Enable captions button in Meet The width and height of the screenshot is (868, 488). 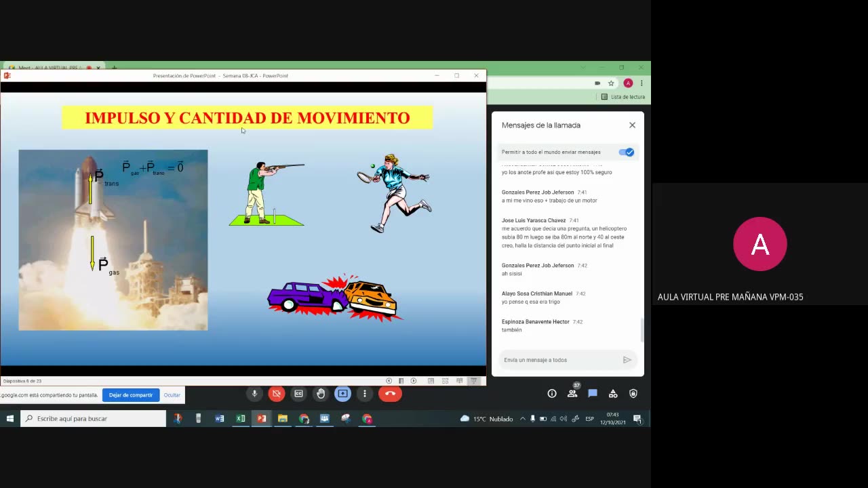point(298,394)
